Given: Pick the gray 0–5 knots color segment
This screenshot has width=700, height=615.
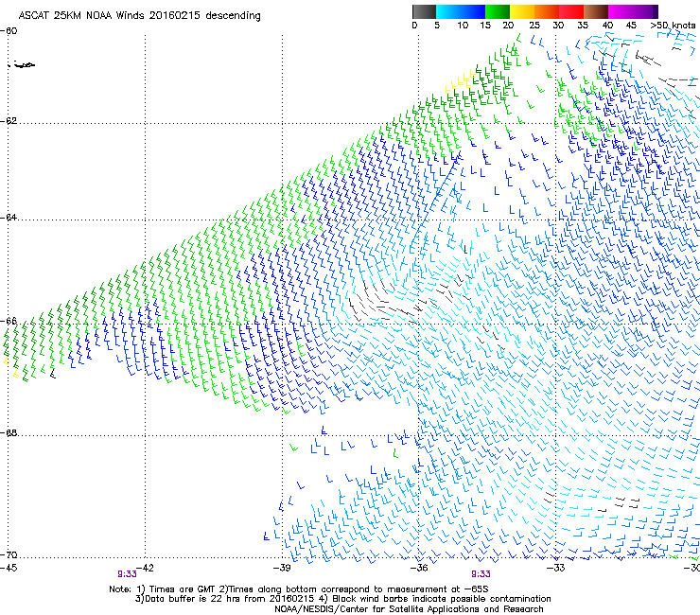Looking at the screenshot, I should tap(424, 11).
